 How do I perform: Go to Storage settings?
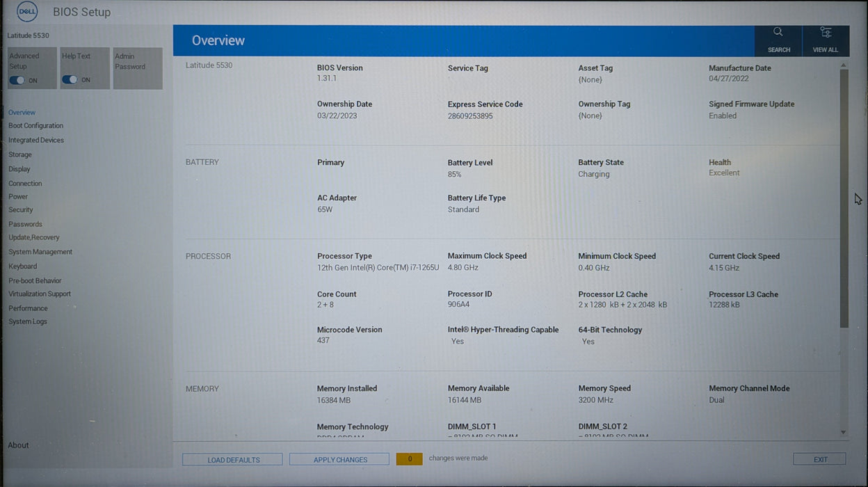(20, 155)
